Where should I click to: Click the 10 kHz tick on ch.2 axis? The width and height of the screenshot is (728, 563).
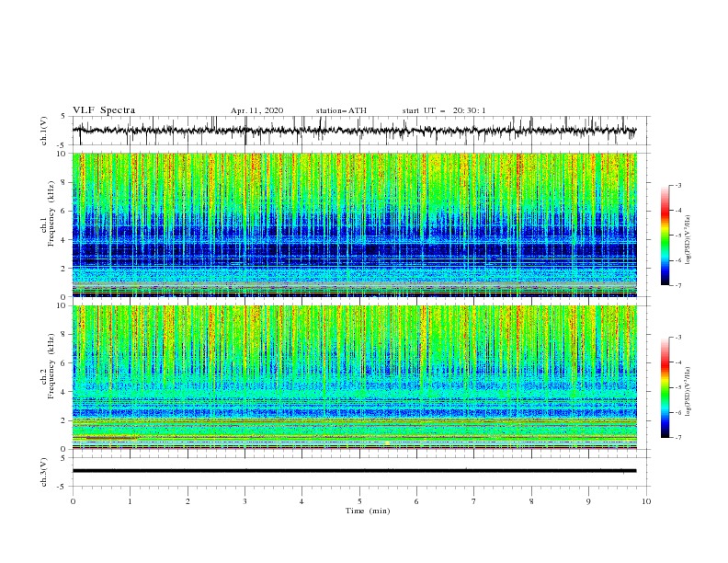[x=63, y=305]
